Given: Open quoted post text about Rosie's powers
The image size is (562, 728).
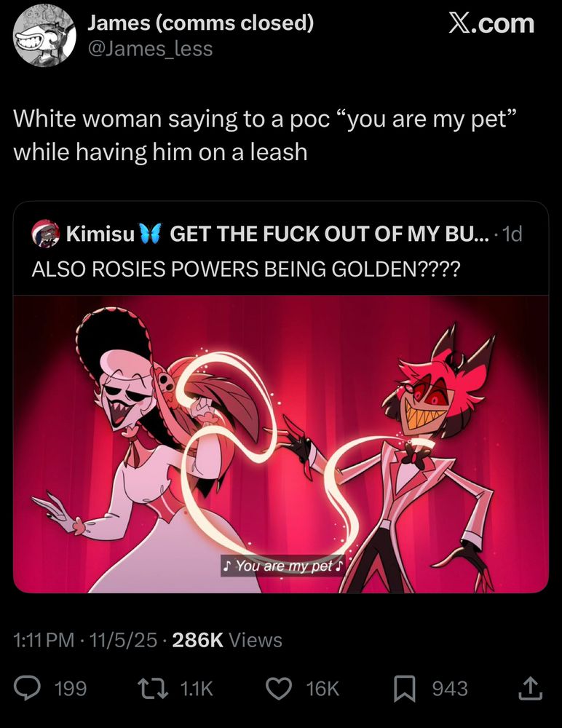Looking at the screenshot, I should 246,269.
